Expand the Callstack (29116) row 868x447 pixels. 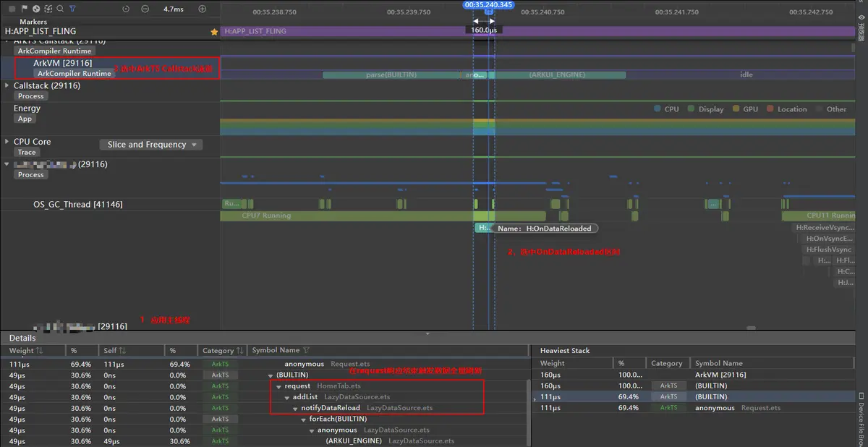tap(7, 85)
